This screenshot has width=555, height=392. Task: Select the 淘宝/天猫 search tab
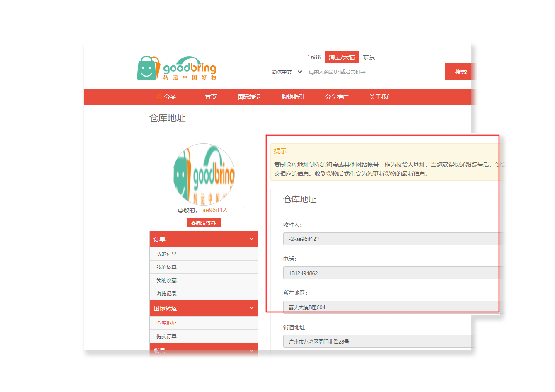pos(342,57)
